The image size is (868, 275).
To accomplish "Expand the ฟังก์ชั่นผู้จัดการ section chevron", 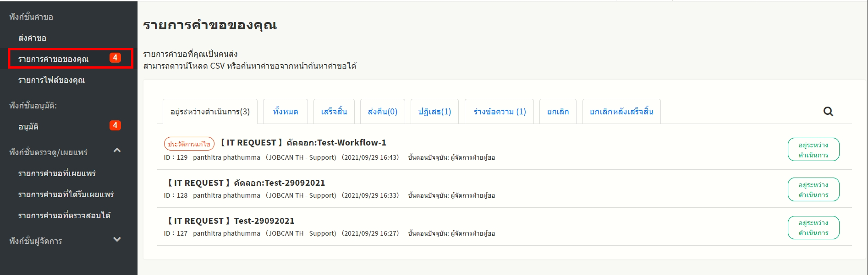I will [x=117, y=239].
